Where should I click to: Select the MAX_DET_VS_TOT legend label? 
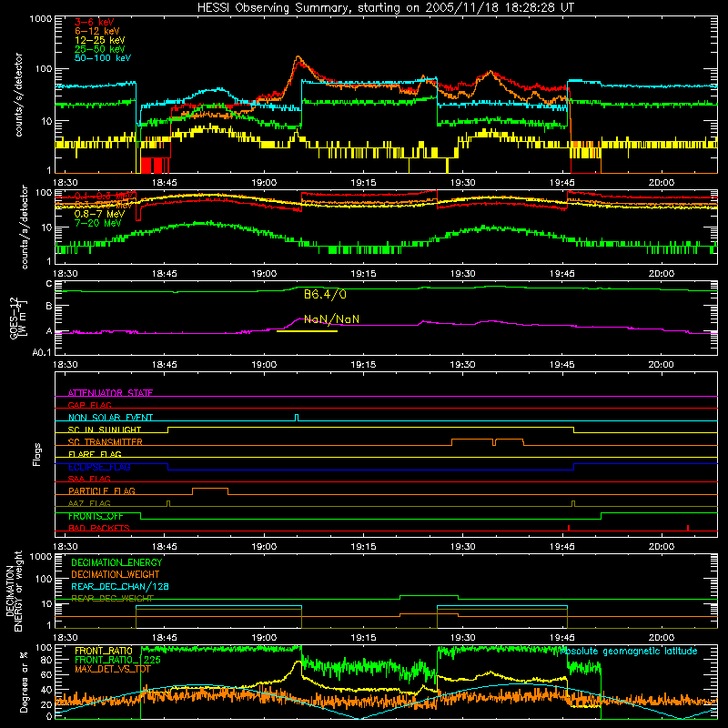(x=112, y=669)
